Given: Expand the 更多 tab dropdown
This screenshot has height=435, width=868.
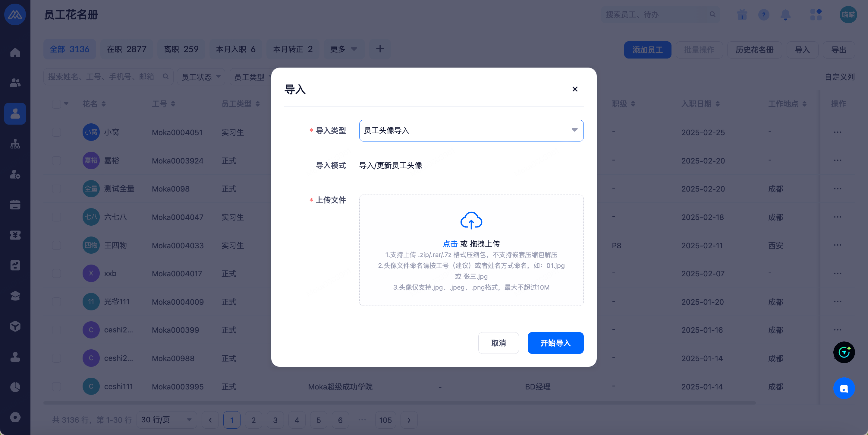Looking at the screenshot, I should (343, 49).
